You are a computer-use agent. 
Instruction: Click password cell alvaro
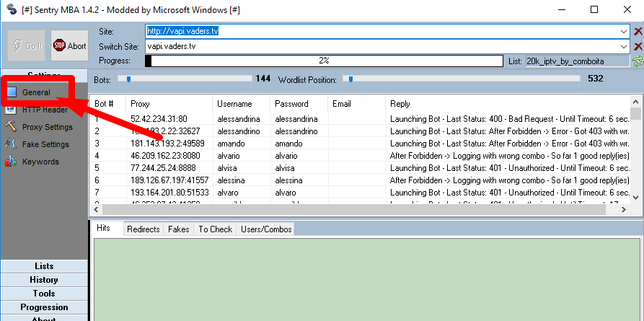click(286, 193)
